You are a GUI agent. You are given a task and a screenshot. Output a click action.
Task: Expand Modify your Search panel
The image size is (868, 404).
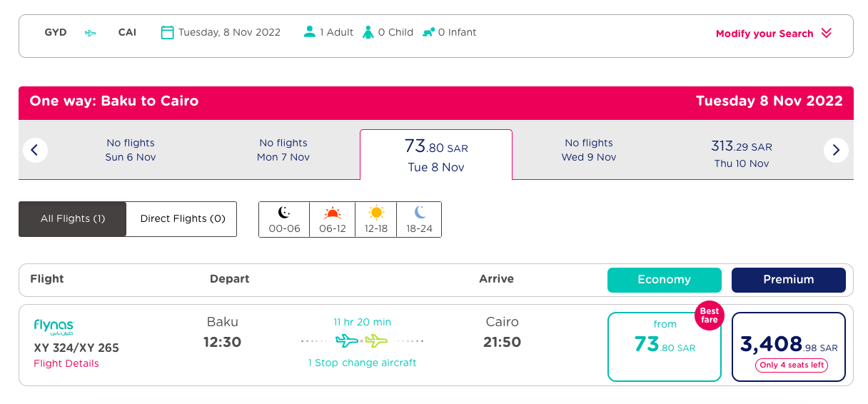tap(774, 34)
